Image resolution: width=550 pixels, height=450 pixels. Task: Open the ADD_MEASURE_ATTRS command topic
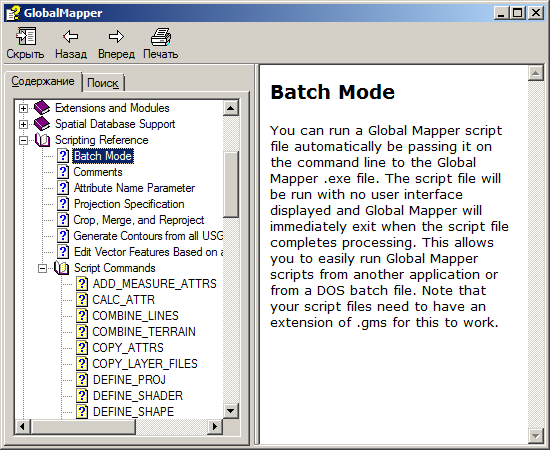pos(154,284)
